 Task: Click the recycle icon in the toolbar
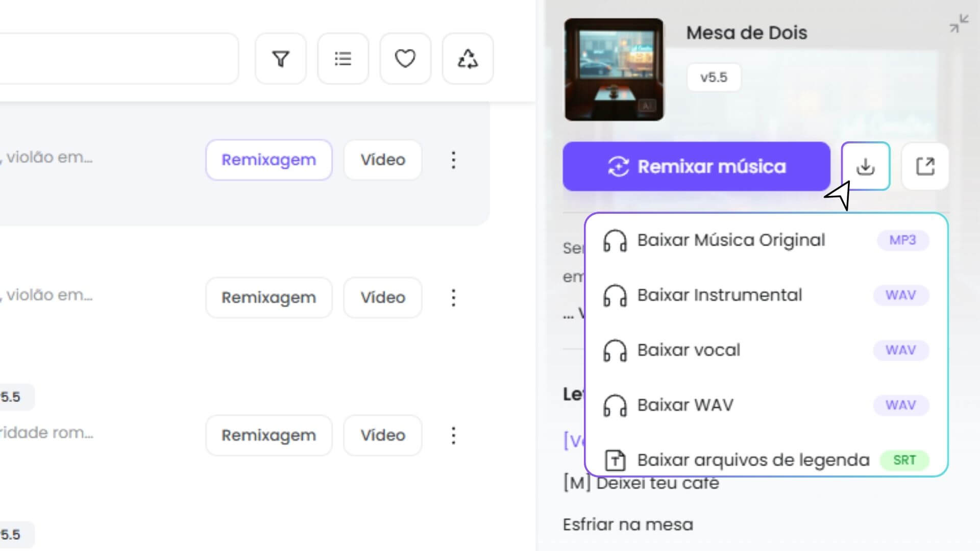pos(468,59)
